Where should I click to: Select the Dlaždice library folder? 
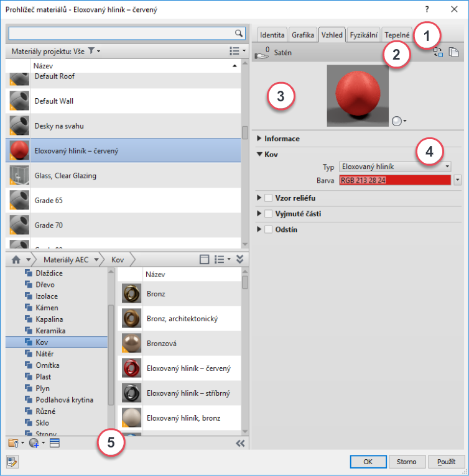coord(49,273)
